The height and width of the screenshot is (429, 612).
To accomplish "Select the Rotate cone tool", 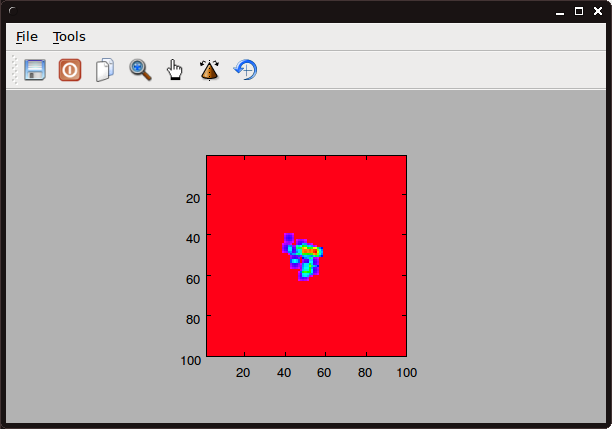I will tap(210, 70).
